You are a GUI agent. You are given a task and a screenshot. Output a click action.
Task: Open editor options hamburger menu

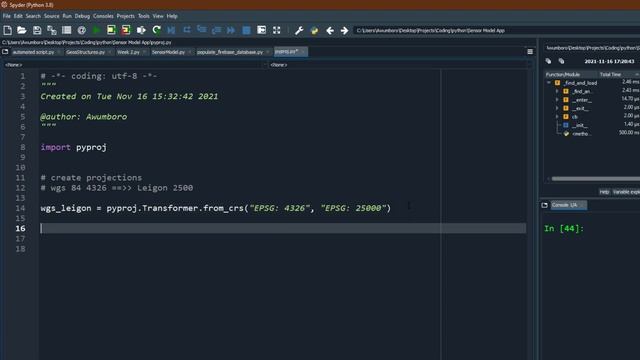click(x=530, y=52)
